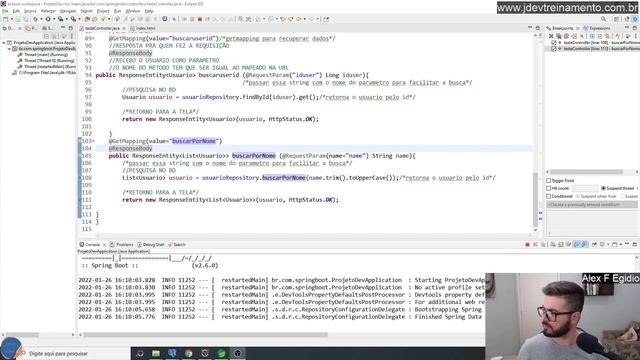The height and width of the screenshot is (360, 640).
Task: Click red Terminate icon in main toolbar
Action: tap(200, 19)
